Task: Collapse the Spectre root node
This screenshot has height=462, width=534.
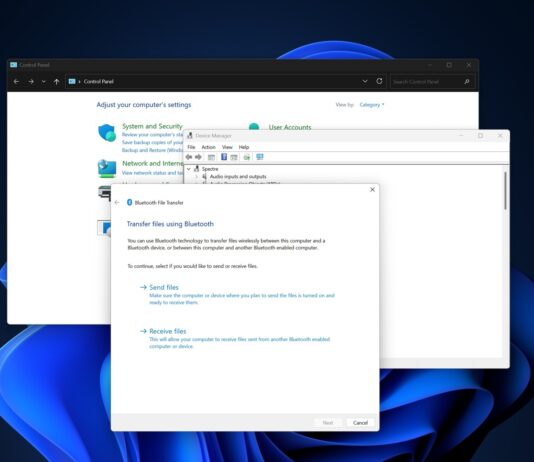Action: pos(189,169)
